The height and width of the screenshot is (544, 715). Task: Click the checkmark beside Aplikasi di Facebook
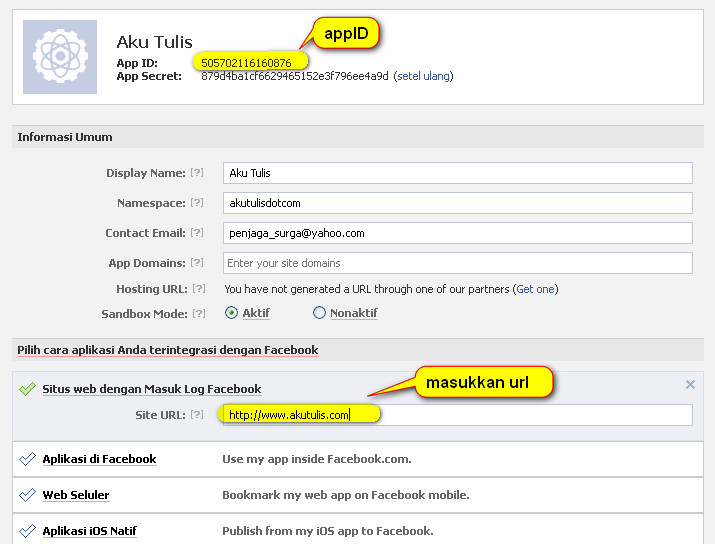click(x=28, y=460)
